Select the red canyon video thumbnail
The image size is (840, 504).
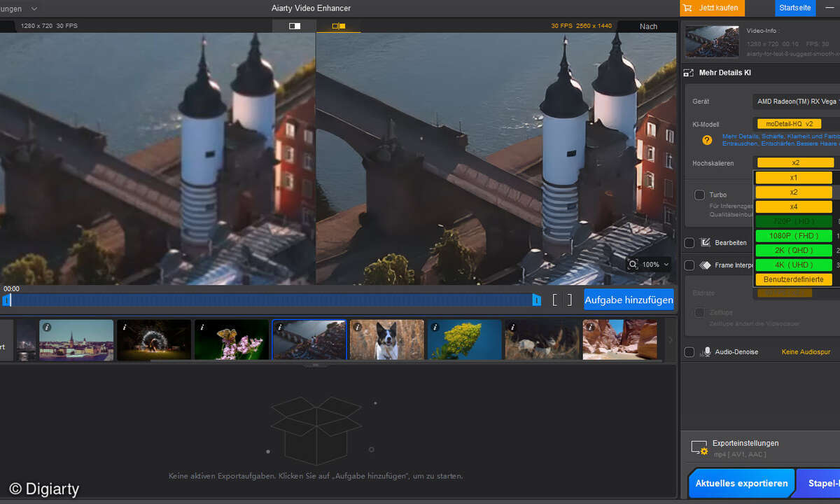620,340
